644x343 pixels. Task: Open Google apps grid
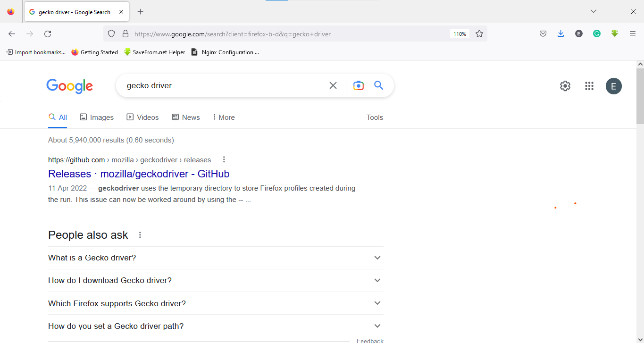[x=589, y=86]
